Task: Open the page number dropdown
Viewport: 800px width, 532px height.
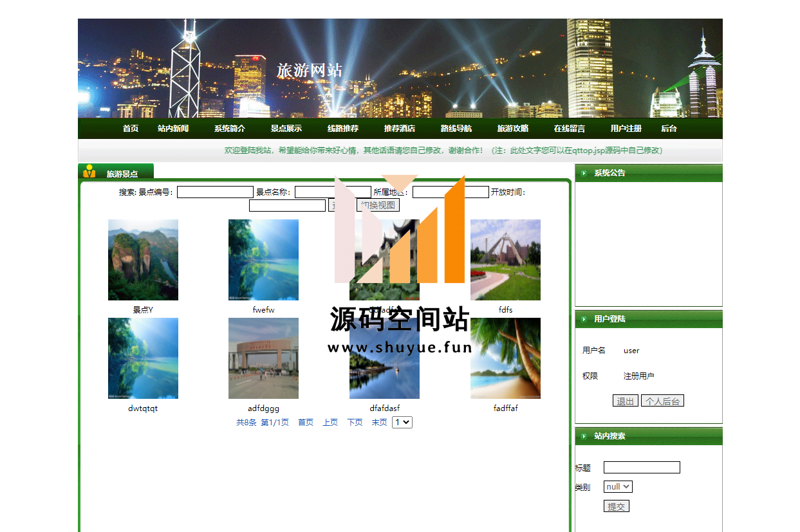Action: [402, 423]
